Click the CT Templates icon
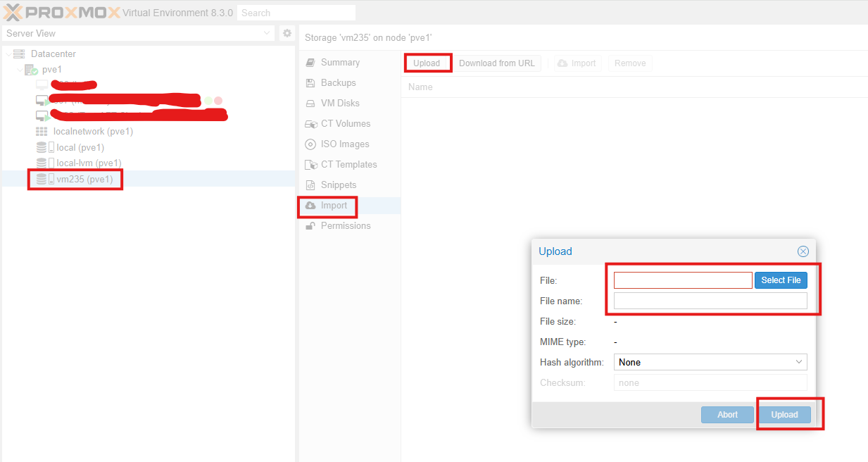 coord(310,165)
